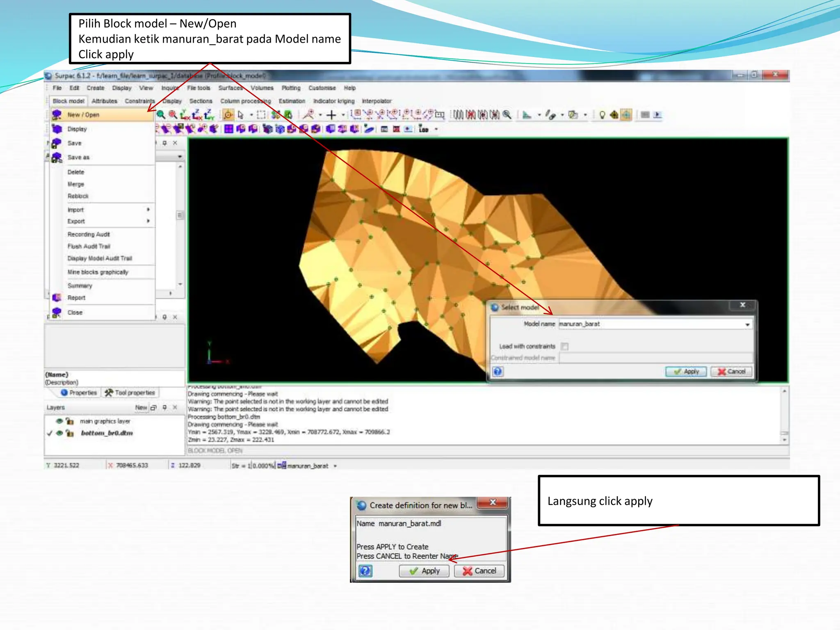This screenshot has width=840, height=630.
Task: Expand the Import submenu arrow
Action: coord(148,210)
